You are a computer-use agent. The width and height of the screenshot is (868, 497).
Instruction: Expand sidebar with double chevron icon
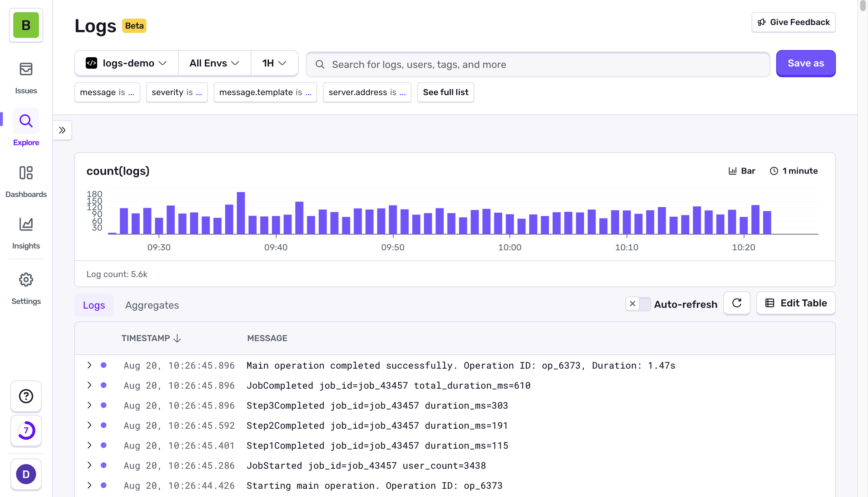click(62, 130)
